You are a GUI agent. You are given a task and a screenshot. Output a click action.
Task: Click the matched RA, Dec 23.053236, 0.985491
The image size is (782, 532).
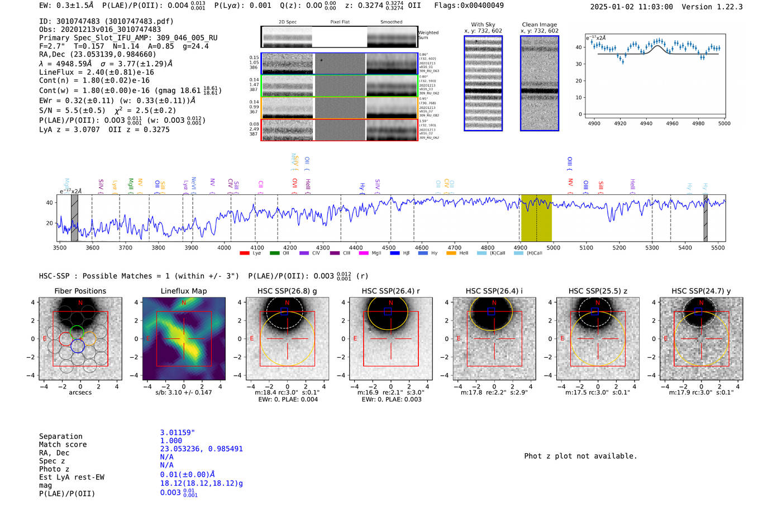pos(201,449)
